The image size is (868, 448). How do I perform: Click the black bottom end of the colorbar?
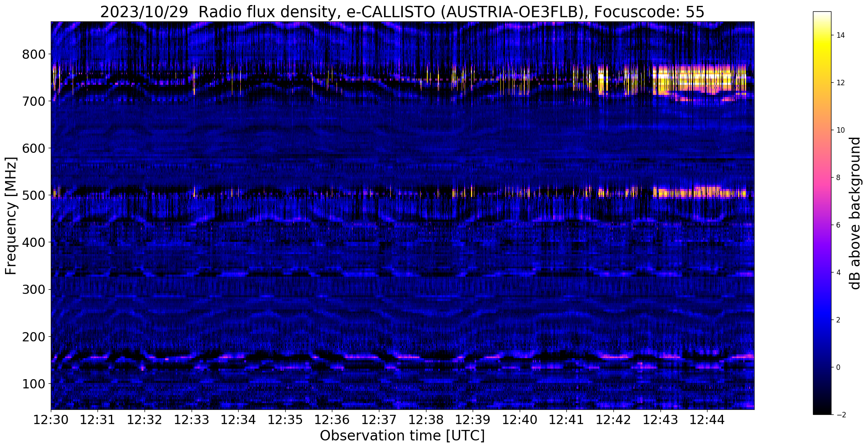[x=822, y=411]
